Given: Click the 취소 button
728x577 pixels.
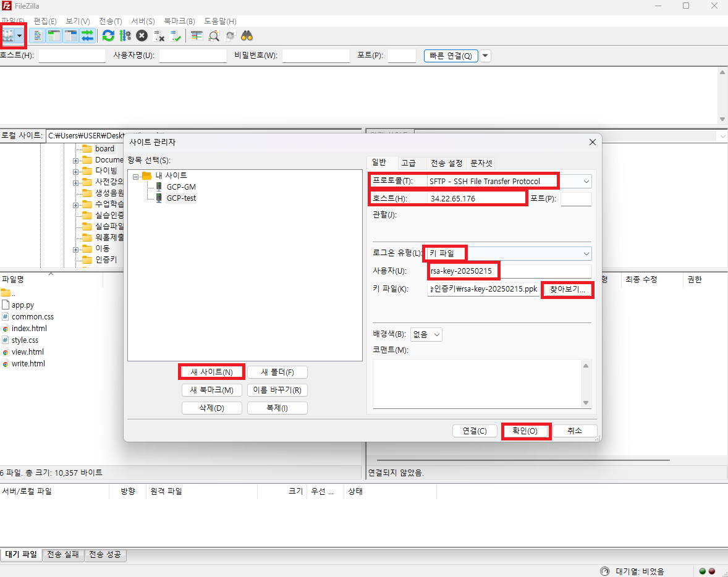Looking at the screenshot, I should [575, 431].
